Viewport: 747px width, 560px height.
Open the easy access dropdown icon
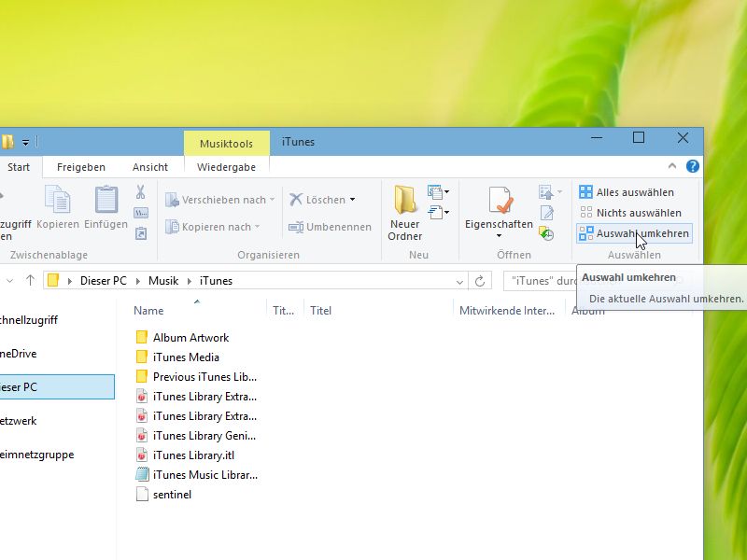pos(438,212)
